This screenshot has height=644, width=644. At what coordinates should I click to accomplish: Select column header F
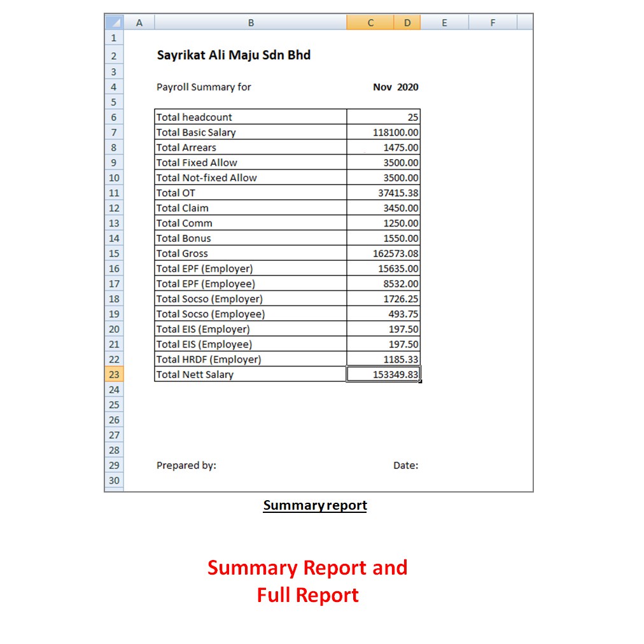(492, 22)
